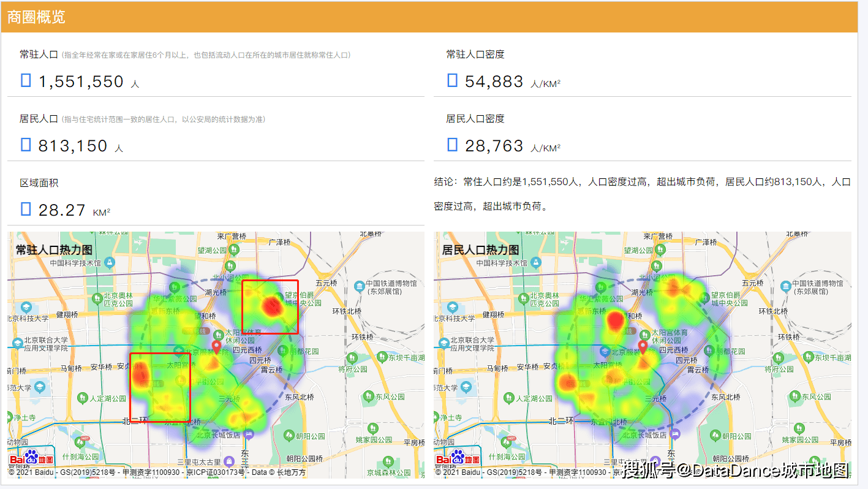The width and height of the screenshot is (868, 489).
Task: Open the Baidu 地图 logo on 常驻人口热力图
Action: click(x=31, y=458)
